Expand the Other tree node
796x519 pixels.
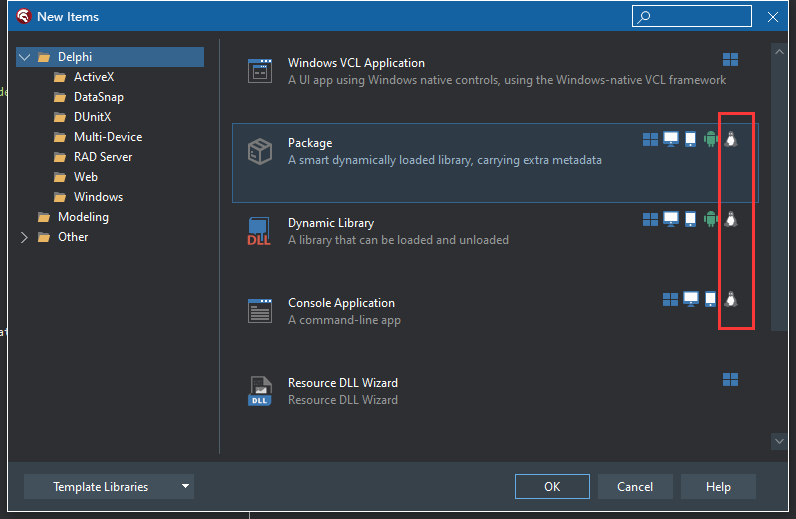24,237
